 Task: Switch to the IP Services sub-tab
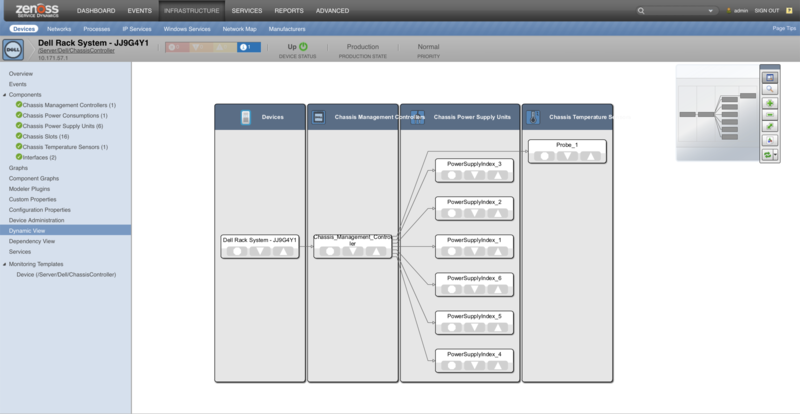pyautogui.click(x=137, y=29)
